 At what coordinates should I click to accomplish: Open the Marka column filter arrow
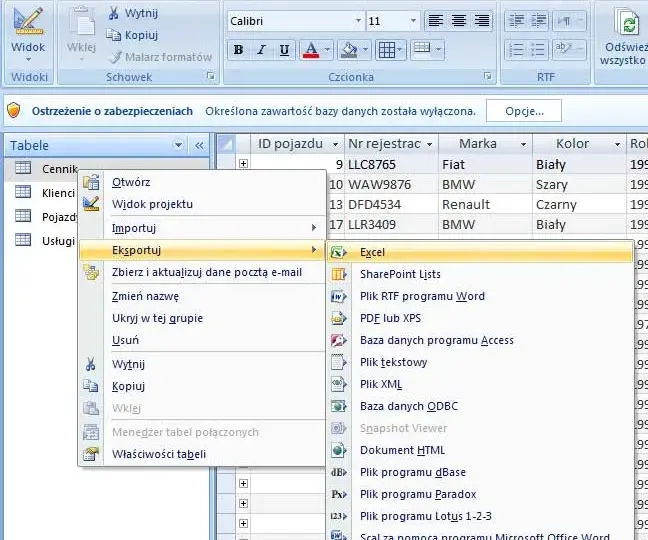pos(524,144)
